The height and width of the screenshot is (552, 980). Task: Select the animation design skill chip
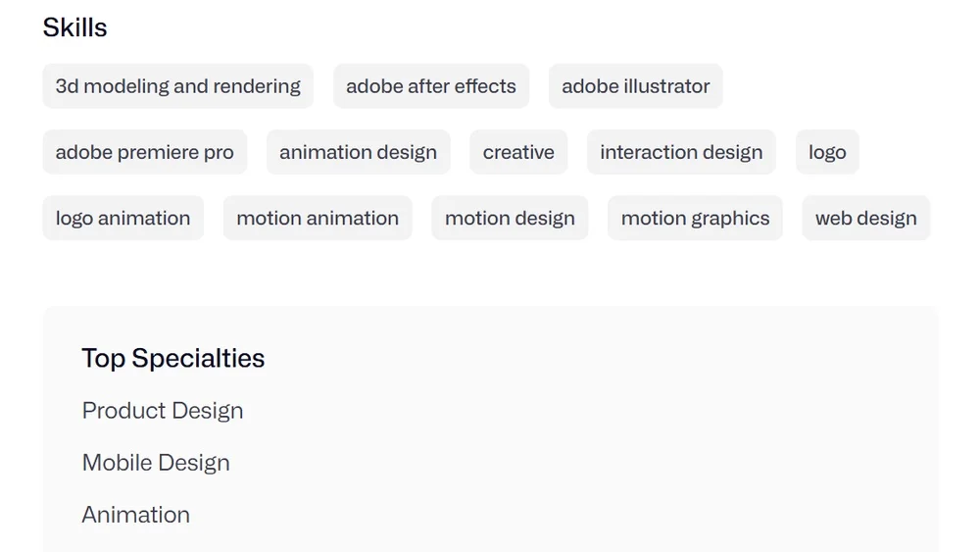coord(358,152)
